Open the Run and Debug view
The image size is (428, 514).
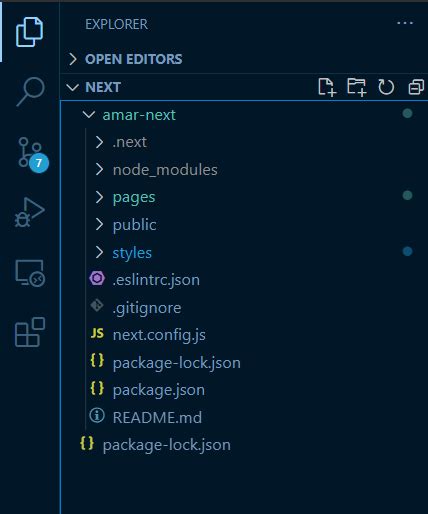[x=29, y=212]
